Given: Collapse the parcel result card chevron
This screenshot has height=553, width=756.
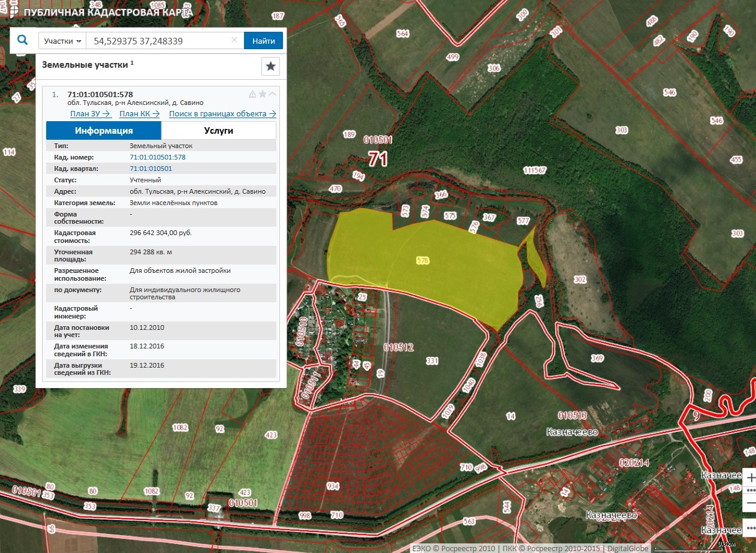Looking at the screenshot, I should click(x=273, y=94).
